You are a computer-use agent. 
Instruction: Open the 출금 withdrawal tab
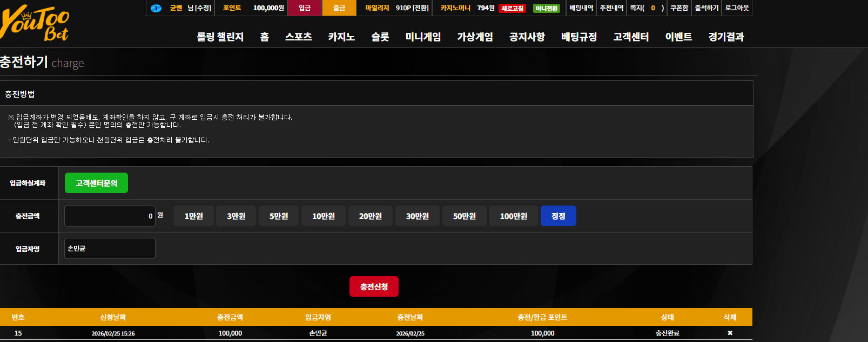pyautogui.click(x=339, y=8)
